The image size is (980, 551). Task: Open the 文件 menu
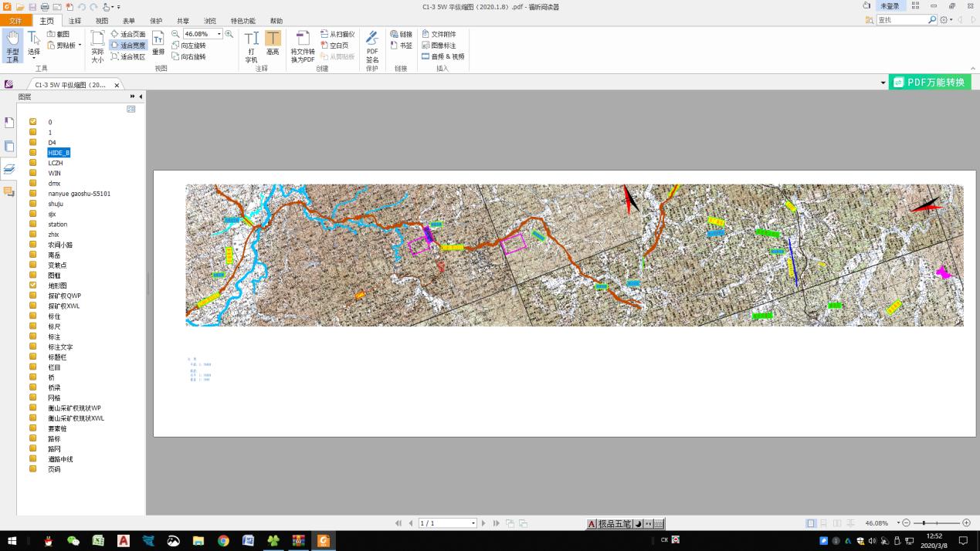[x=15, y=21]
